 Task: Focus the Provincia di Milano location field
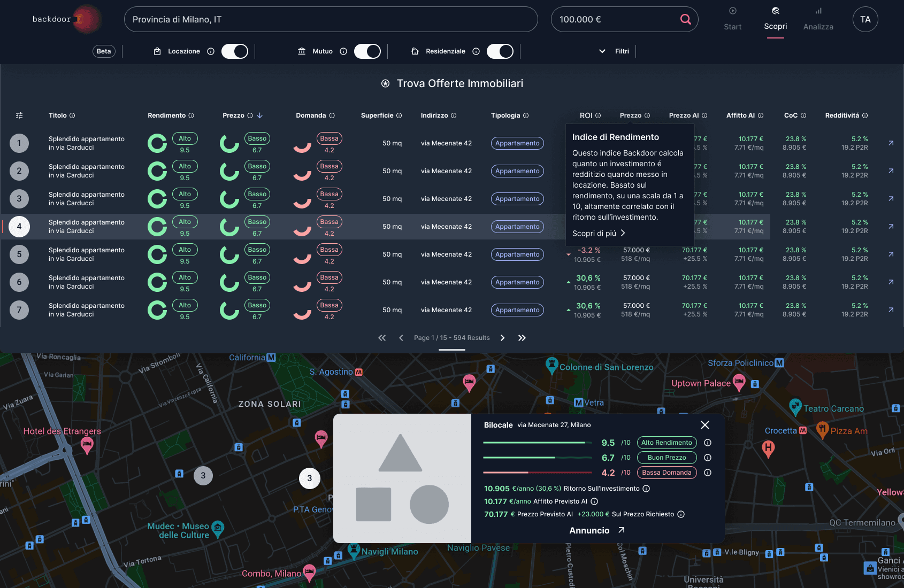coord(331,19)
